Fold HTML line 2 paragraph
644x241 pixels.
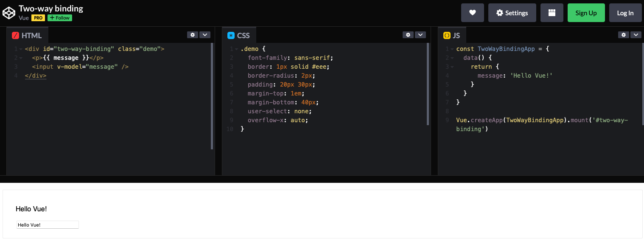point(20,58)
